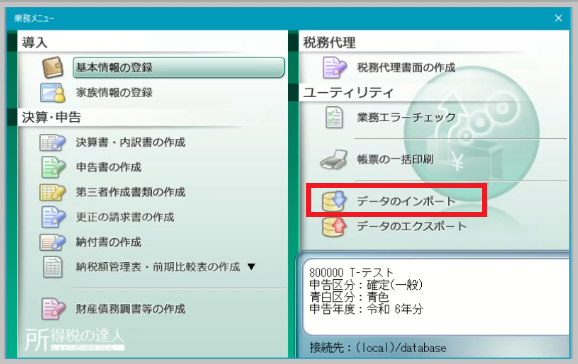Click the yellow icon for 第三者作成書類の作成
This screenshot has width=578, height=364.
coord(53,192)
